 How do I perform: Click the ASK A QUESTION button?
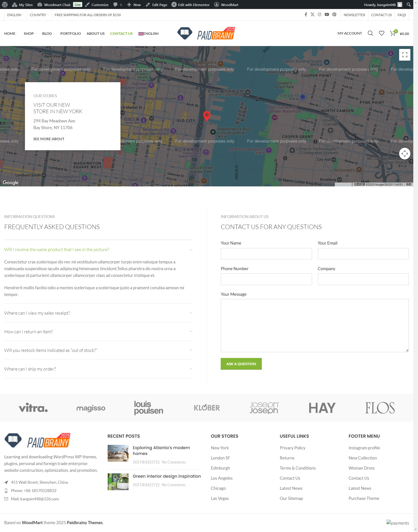coord(241,364)
